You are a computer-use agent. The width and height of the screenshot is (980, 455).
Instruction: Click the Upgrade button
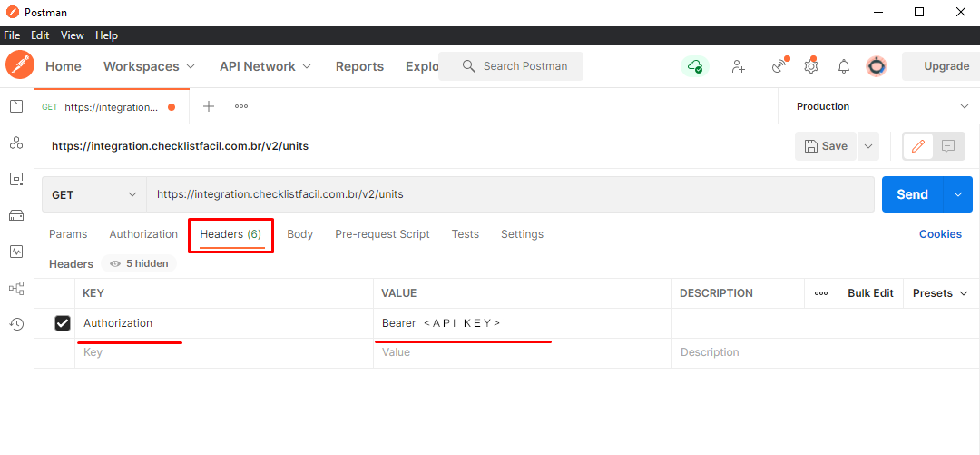941,66
